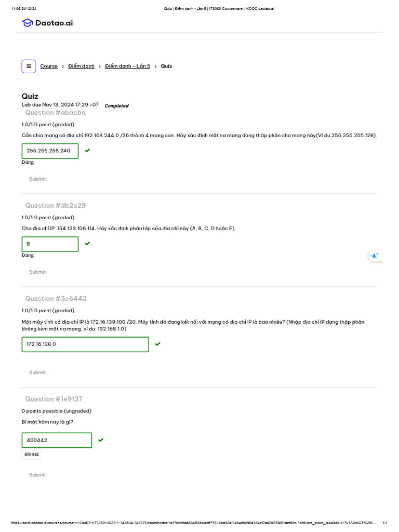Click green checkmark next to 400442 answer
This screenshot has height=532, width=399.
tap(101, 440)
